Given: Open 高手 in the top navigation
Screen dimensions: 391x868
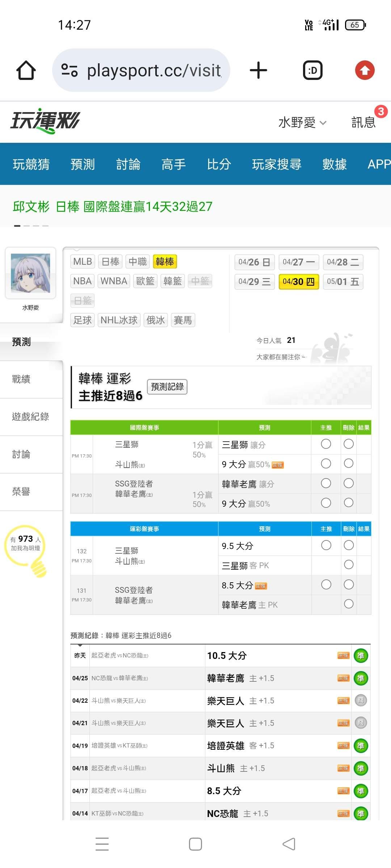Looking at the screenshot, I should 173,164.
